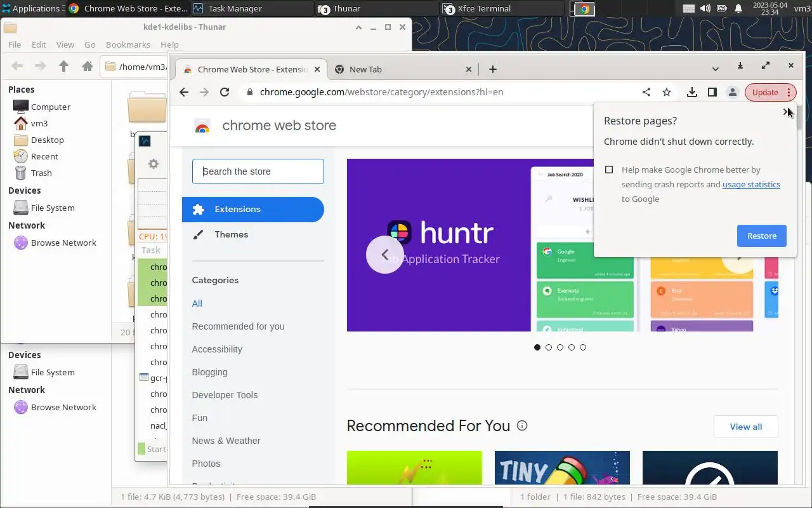Open Task Manager settings gear
Image resolution: width=812 pixels, height=508 pixels.
pos(153,164)
